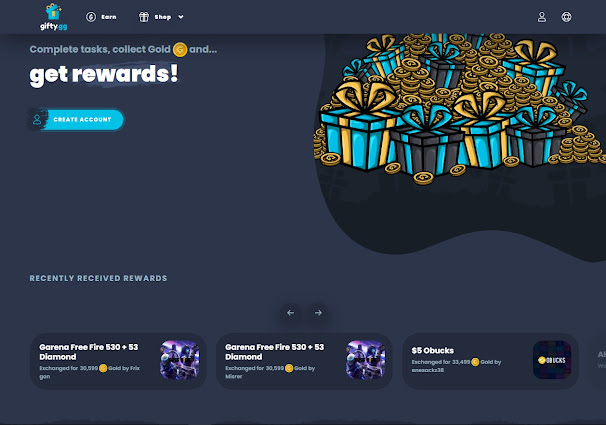
Task: Show previous rewards with left arrow
Action: tap(291, 313)
